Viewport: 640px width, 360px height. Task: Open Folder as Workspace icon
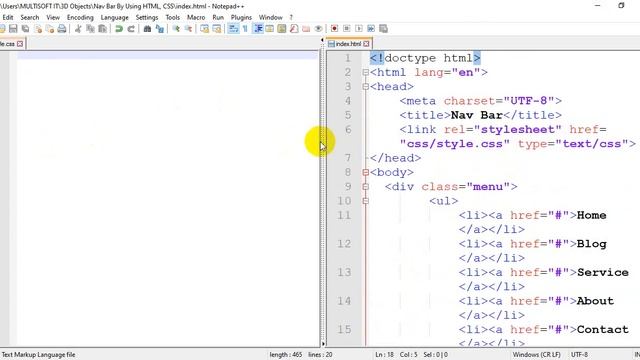tap(306, 29)
